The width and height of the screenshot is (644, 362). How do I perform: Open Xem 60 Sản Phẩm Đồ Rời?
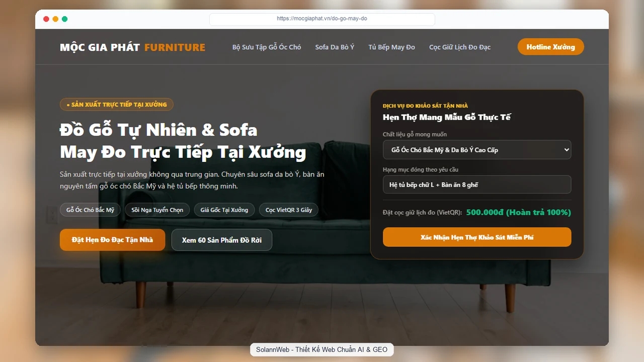tap(222, 240)
